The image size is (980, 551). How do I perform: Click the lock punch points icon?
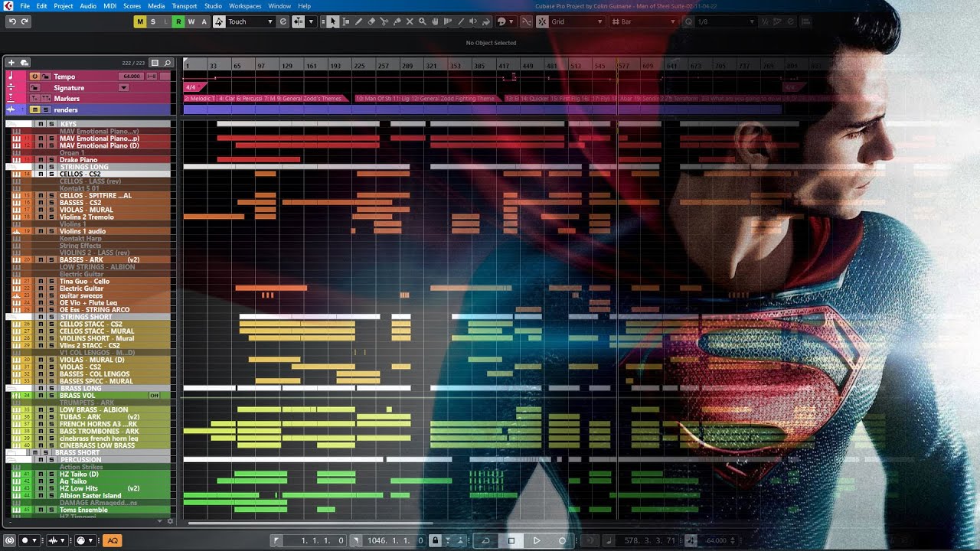tap(435, 540)
